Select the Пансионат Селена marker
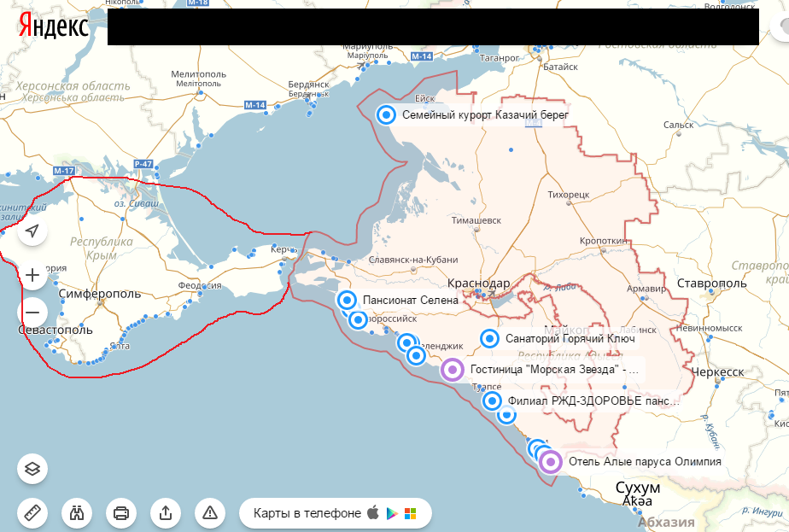This screenshot has height=532, width=789. (347, 300)
